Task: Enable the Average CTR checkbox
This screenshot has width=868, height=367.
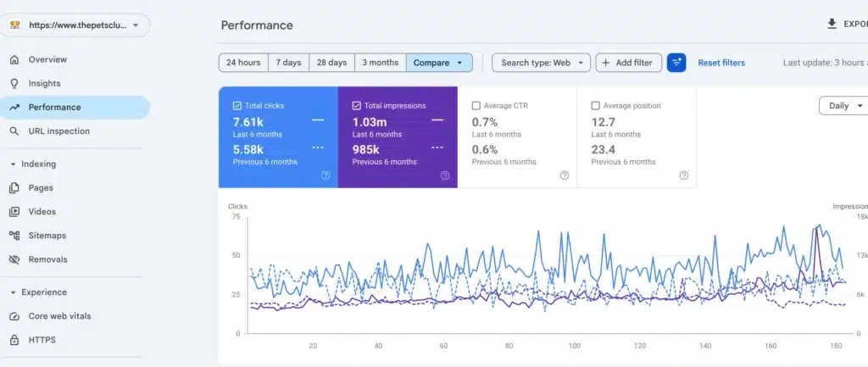Action: pyautogui.click(x=476, y=106)
